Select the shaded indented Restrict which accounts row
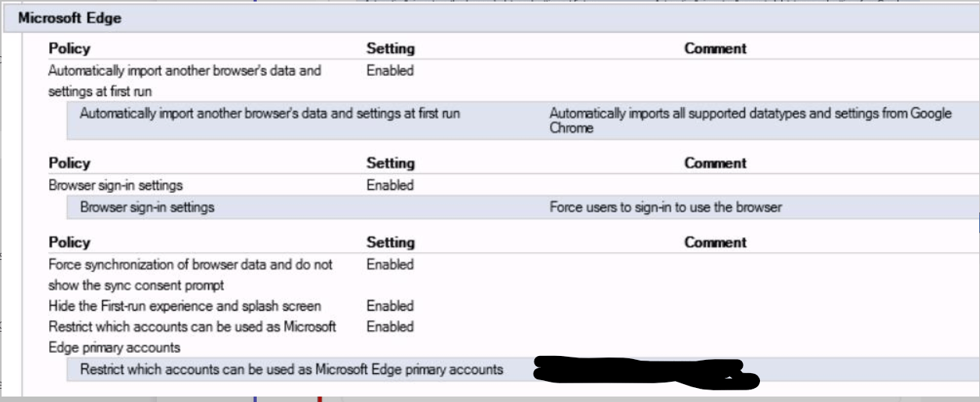 coord(291,369)
